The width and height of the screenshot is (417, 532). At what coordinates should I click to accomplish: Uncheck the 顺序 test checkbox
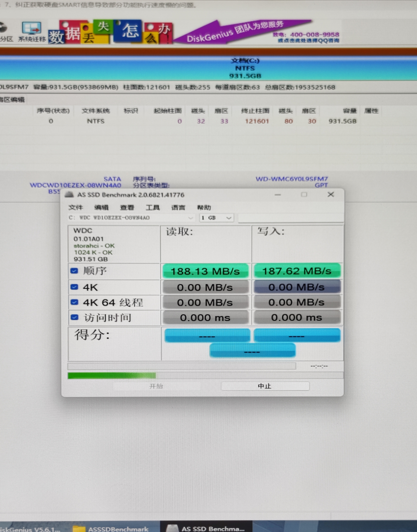pyautogui.click(x=74, y=271)
